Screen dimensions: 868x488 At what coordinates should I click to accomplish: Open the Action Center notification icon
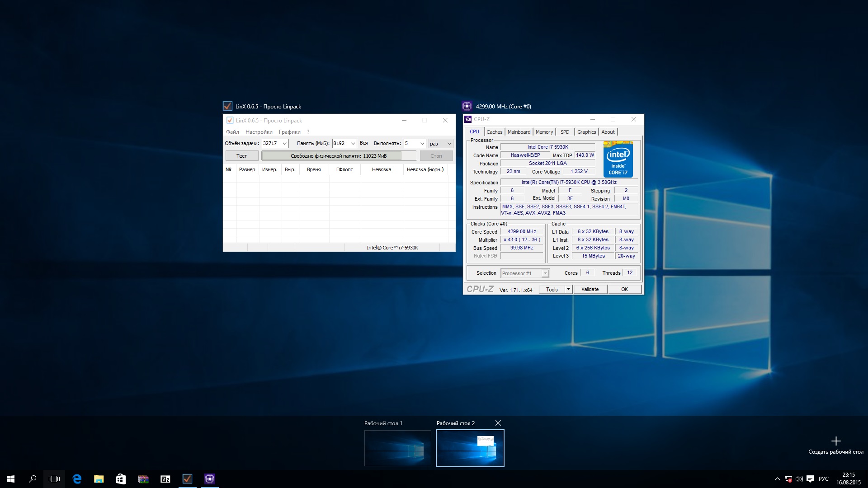tap(810, 479)
